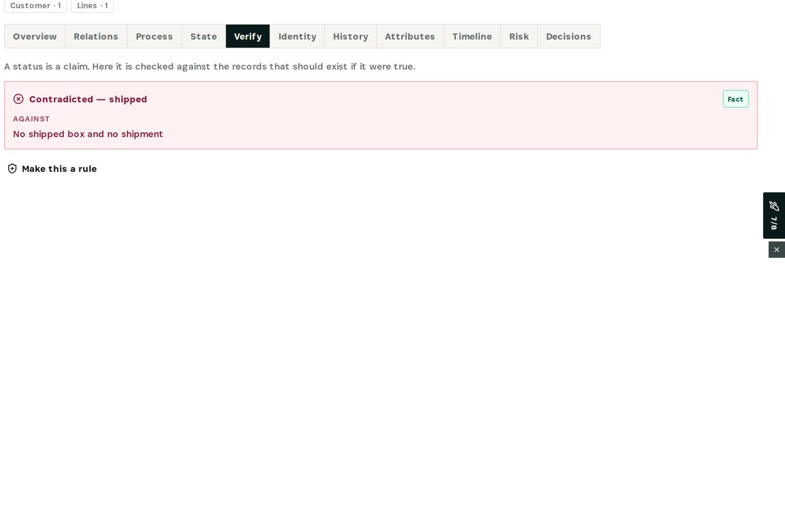The image size is (785, 532).
Task: Click the AGAINST label
Action: 31,119
